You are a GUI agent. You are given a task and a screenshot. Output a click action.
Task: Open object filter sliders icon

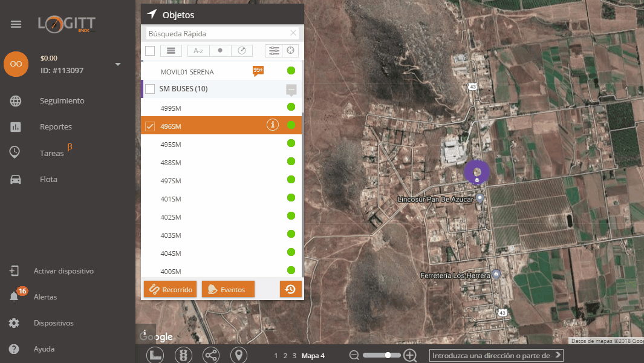(273, 51)
